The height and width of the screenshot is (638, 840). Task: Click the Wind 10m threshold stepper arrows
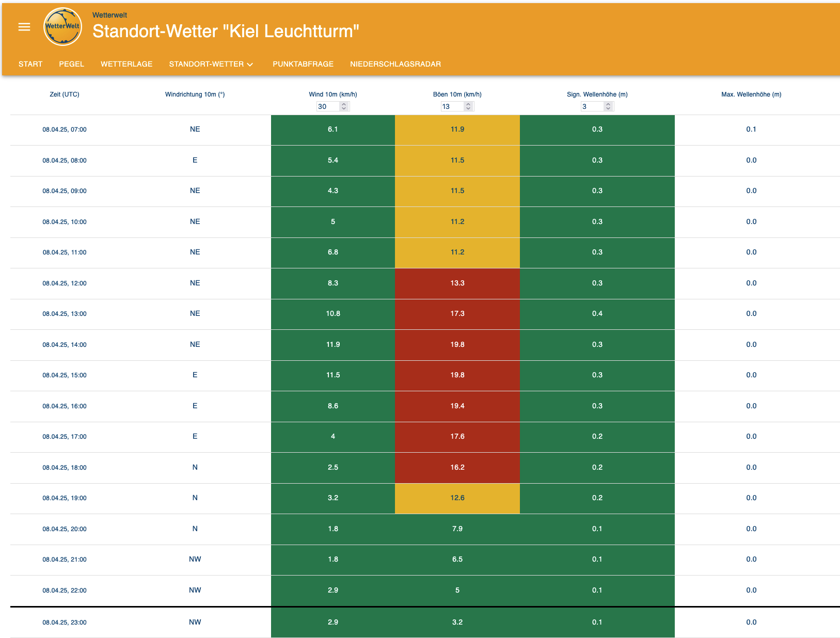click(x=344, y=106)
